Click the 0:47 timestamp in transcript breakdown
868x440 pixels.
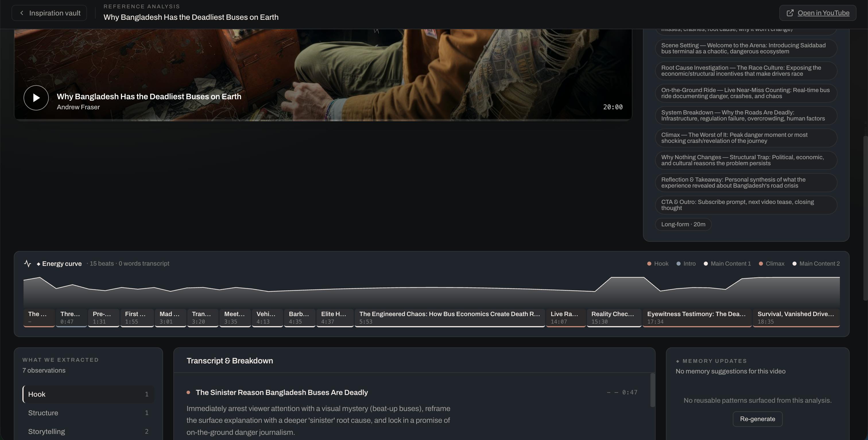coord(630,393)
